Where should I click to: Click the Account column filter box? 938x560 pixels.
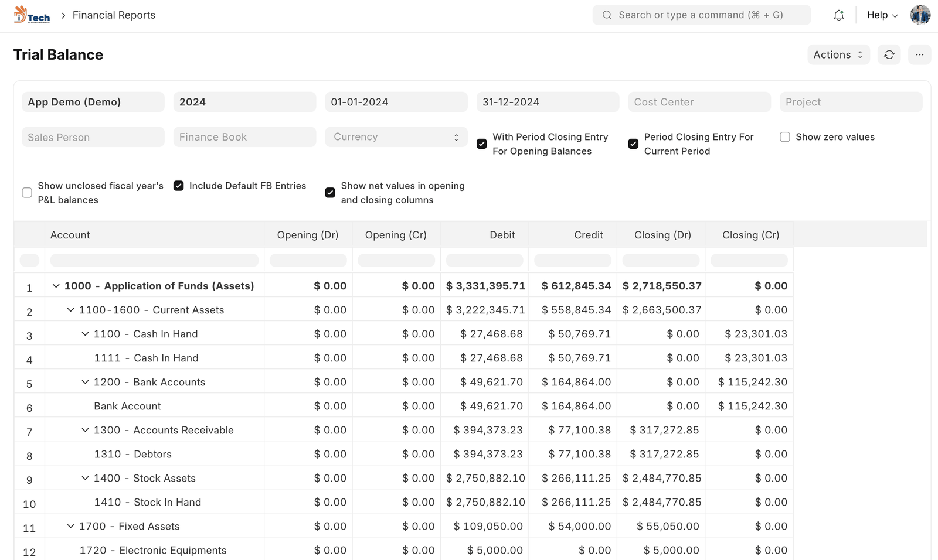point(154,260)
